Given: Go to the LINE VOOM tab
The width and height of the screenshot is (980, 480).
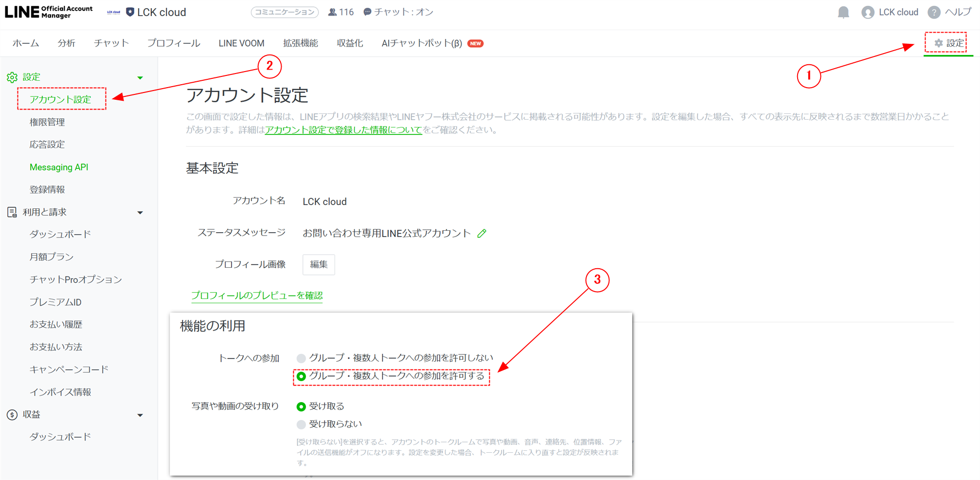Looking at the screenshot, I should tap(241, 43).
